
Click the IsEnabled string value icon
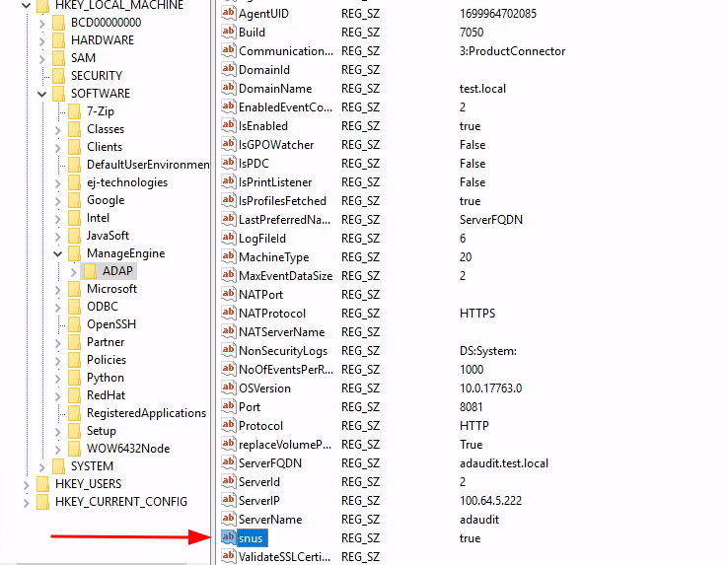[x=228, y=125]
